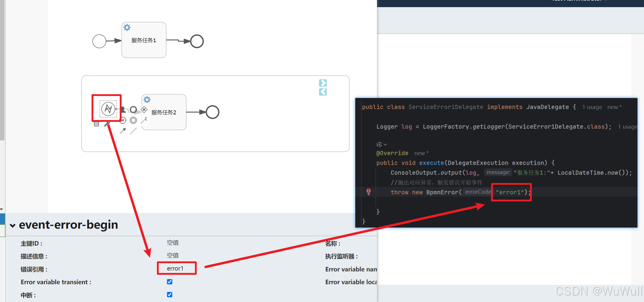644x302 pixels.
Task: Click the event-error-begin panel title
Action: coord(68,225)
